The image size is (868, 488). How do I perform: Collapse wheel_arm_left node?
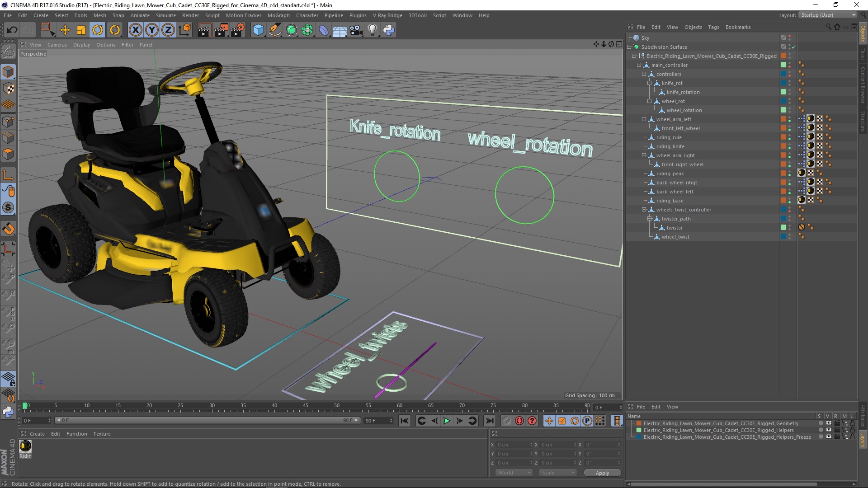point(644,119)
